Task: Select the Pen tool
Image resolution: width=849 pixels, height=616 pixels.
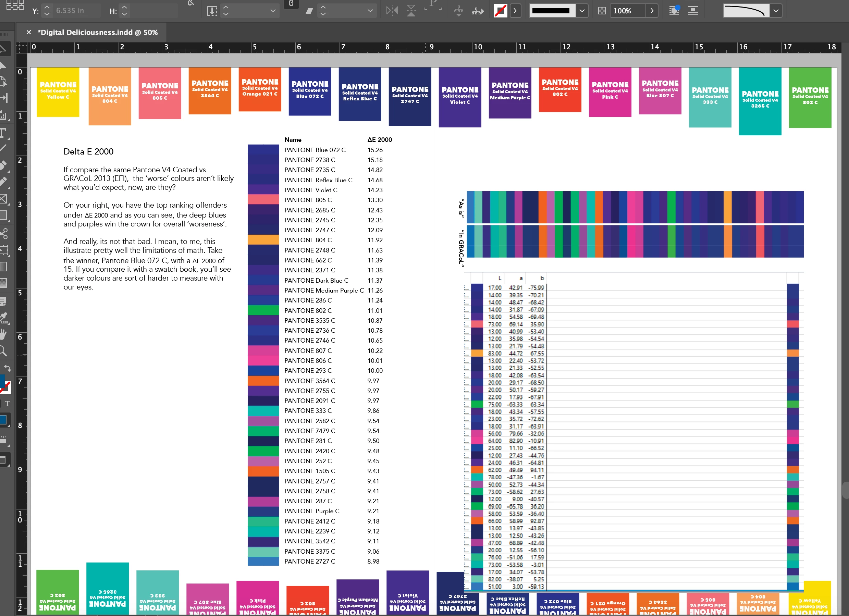Action: click(x=3, y=165)
